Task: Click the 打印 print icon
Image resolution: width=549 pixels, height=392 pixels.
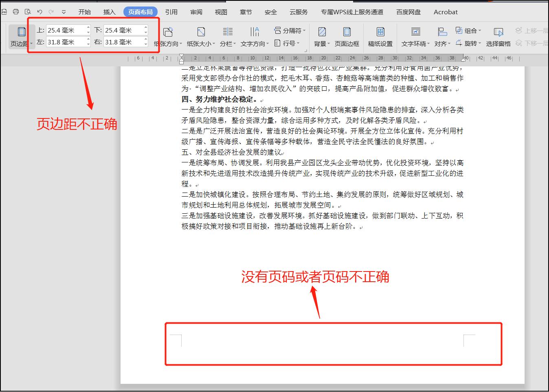Action: [x=15, y=12]
